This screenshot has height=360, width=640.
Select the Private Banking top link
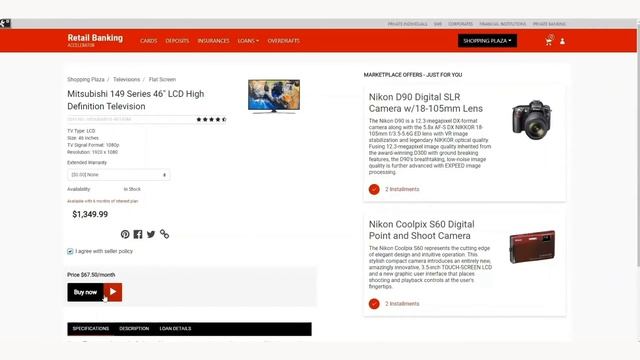pyautogui.click(x=549, y=24)
